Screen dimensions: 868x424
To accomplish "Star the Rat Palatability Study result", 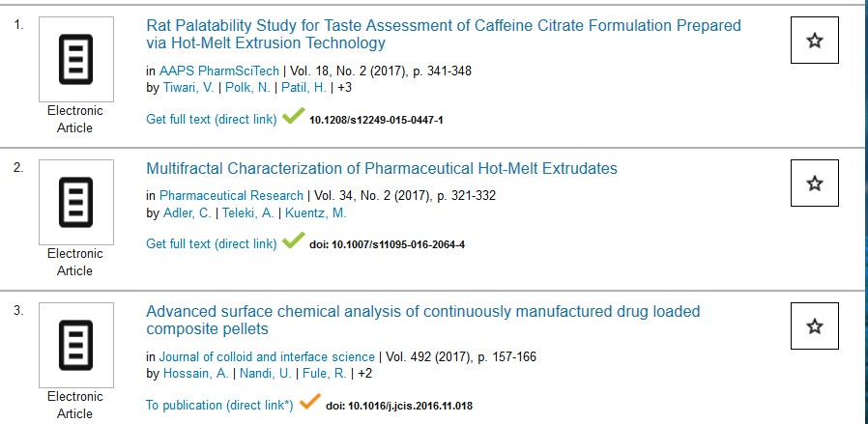I will (815, 41).
